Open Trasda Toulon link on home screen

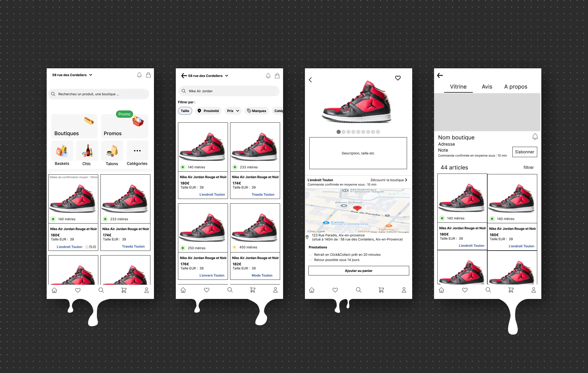click(133, 246)
